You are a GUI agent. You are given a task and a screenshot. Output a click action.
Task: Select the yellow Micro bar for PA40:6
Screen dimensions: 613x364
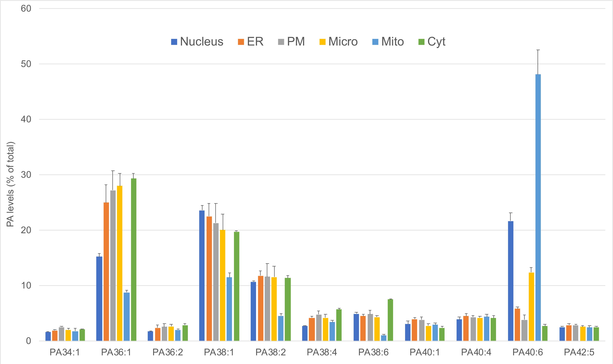point(531,307)
